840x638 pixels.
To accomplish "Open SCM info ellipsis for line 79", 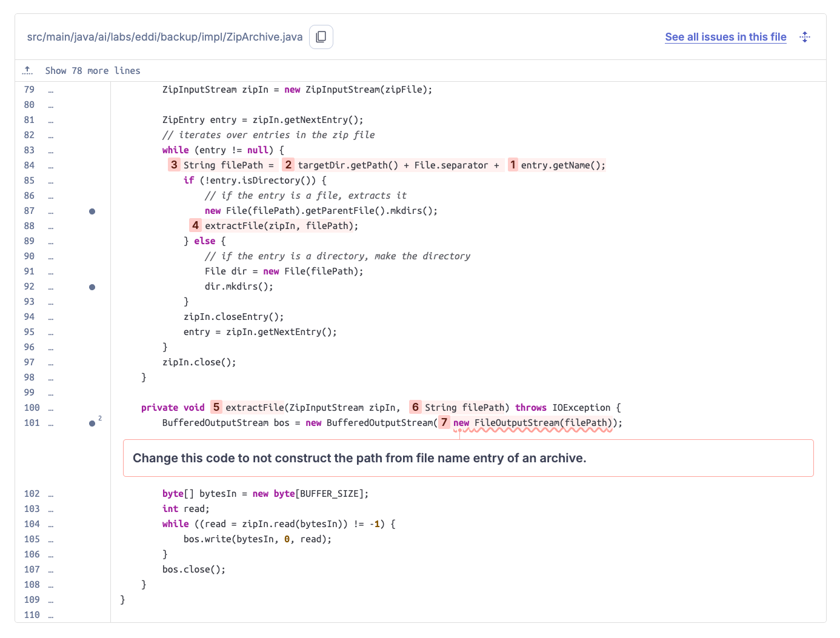I will (x=51, y=90).
